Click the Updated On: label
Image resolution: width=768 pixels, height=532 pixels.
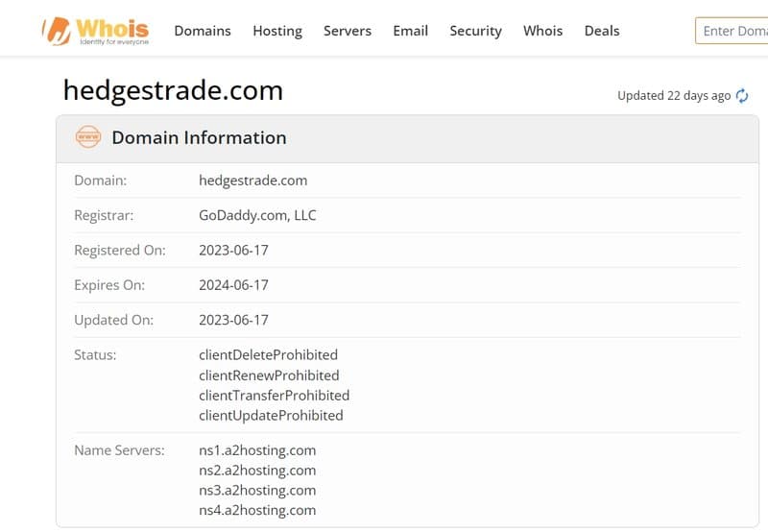click(113, 320)
